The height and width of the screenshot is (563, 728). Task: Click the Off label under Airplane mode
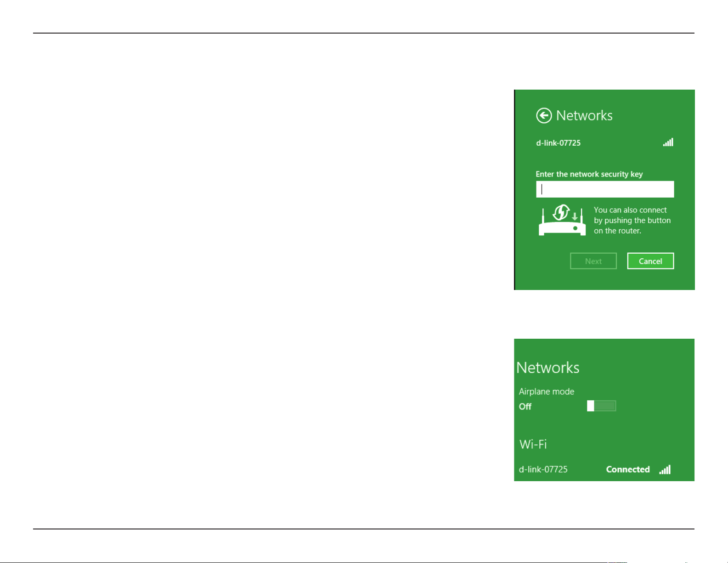(x=525, y=406)
